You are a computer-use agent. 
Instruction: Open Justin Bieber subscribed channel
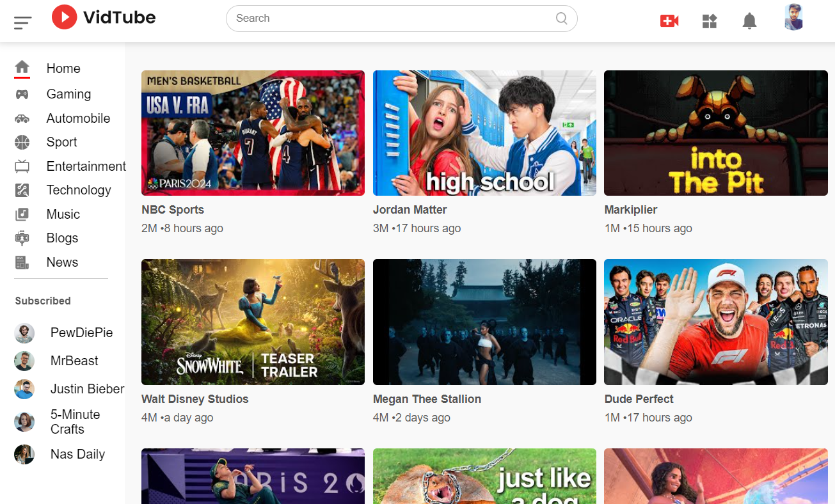(87, 389)
